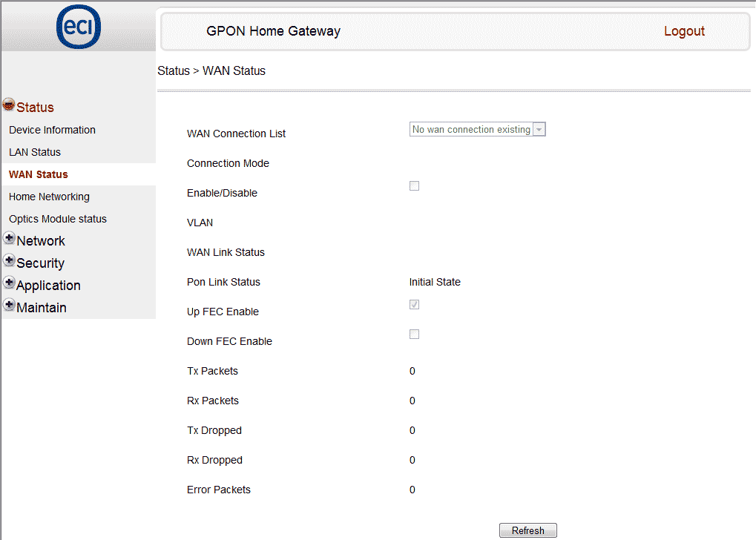Expand the Maintain menu section
The width and height of the screenshot is (756, 540).
(x=42, y=308)
